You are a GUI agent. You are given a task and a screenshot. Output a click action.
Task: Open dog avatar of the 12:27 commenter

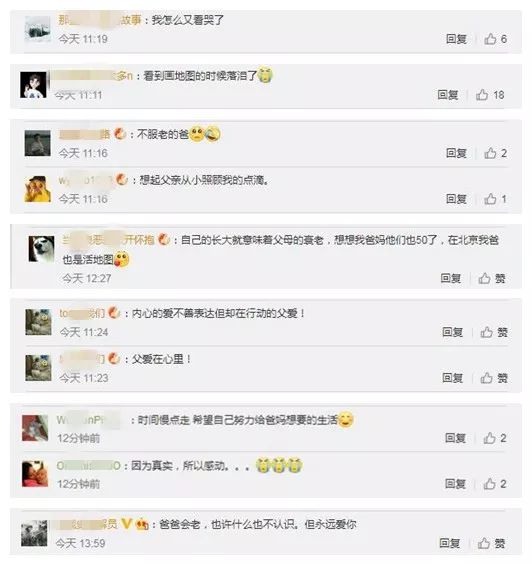click(x=41, y=249)
